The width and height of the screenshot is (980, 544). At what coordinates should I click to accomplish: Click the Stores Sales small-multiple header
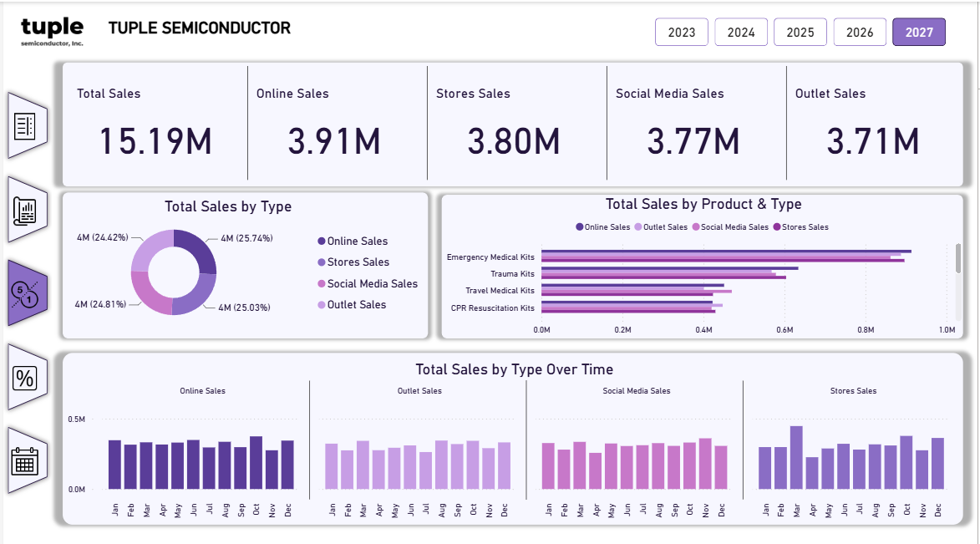pos(853,391)
